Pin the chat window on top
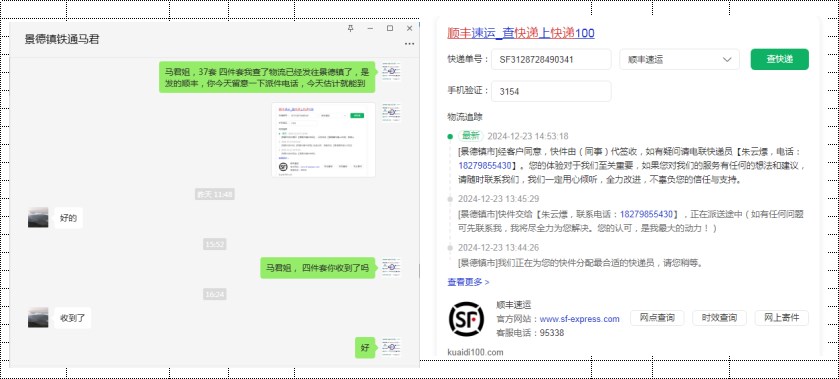 pyautogui.click(x=350, y=28)
